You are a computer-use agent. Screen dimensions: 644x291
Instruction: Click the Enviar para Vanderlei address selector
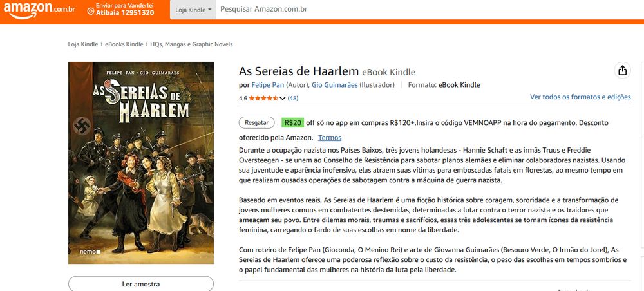(x=124, y=10)
